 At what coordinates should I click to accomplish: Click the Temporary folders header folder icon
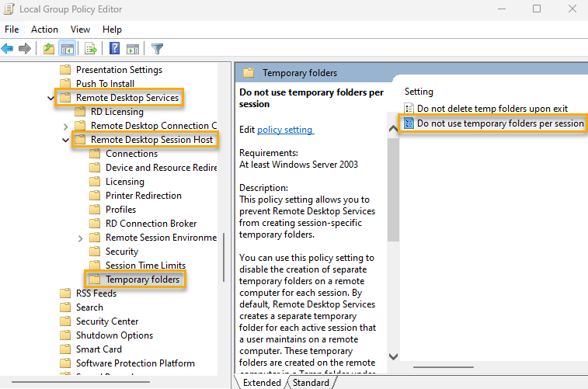pos(249,73)
